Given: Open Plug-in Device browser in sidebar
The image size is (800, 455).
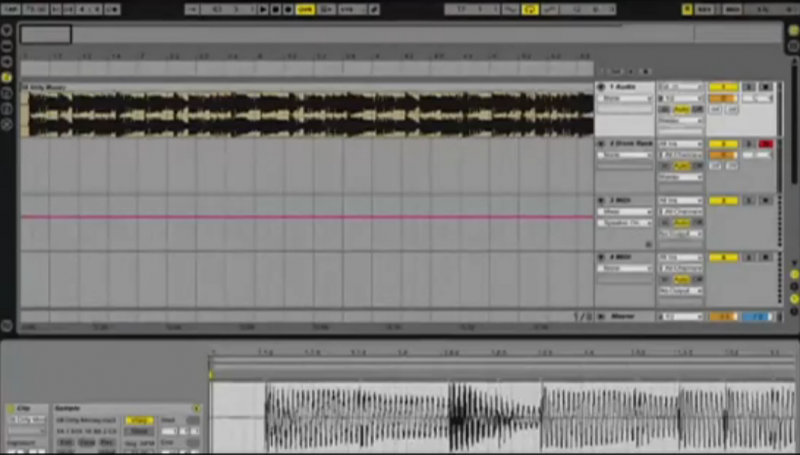Looking at the screenshot, I should pyautogui.click(x=7, y=62).
